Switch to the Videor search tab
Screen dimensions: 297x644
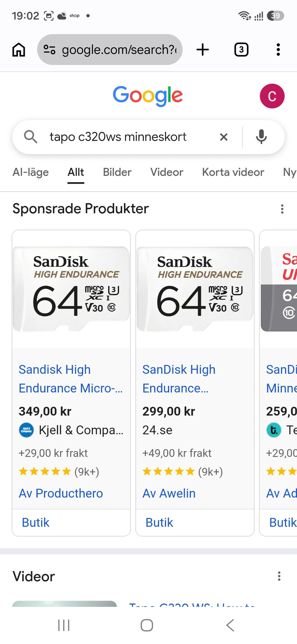[x=167, y=172]
